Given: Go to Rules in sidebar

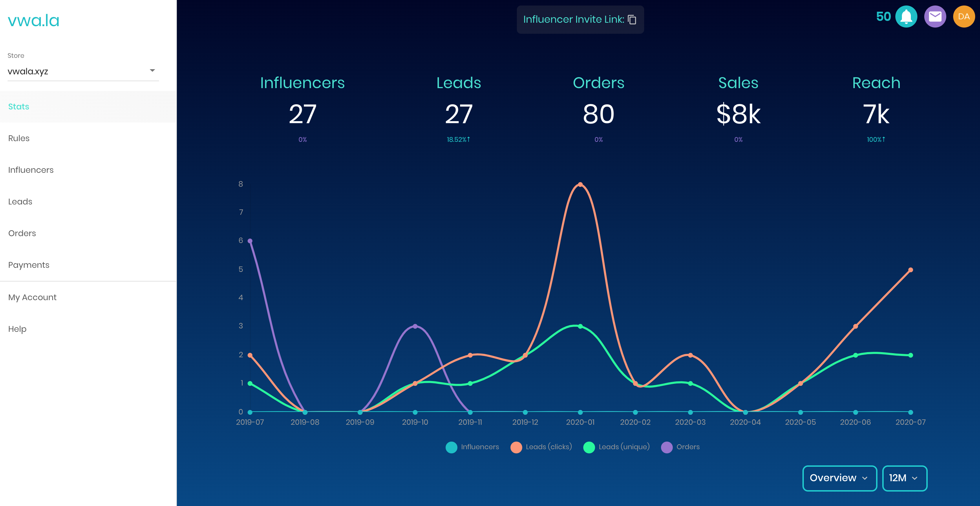Looking at the screenshot, I should click(x=19, y=138).
